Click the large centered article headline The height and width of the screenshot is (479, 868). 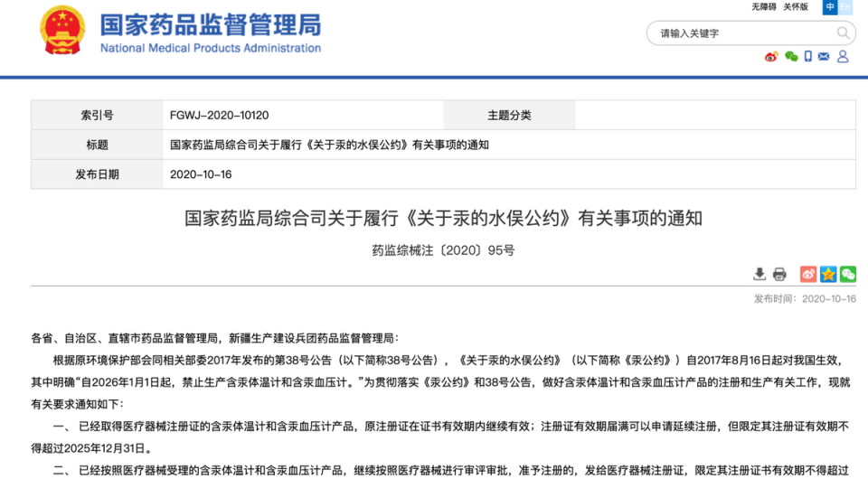(x=443, y=218)
